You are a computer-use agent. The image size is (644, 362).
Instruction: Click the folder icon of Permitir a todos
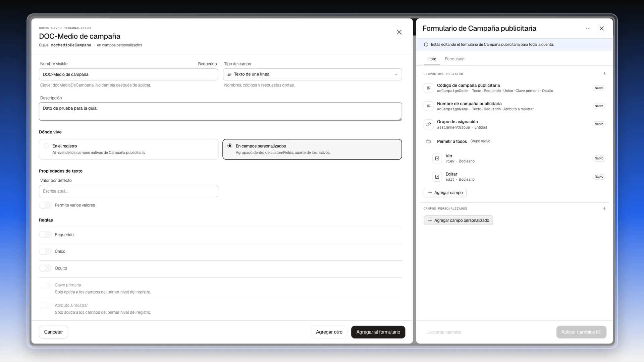(428, 141)
